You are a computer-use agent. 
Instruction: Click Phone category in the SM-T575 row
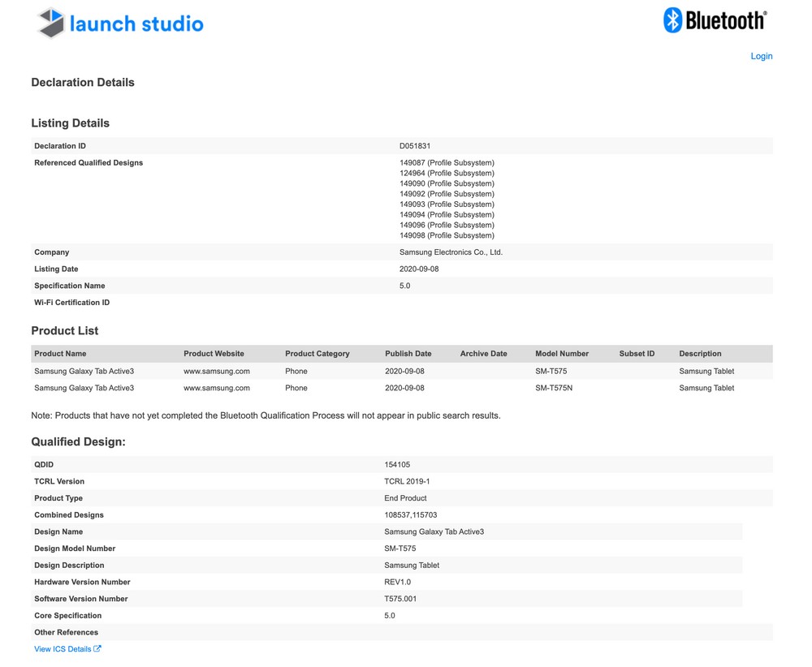[x=296, y=371]
